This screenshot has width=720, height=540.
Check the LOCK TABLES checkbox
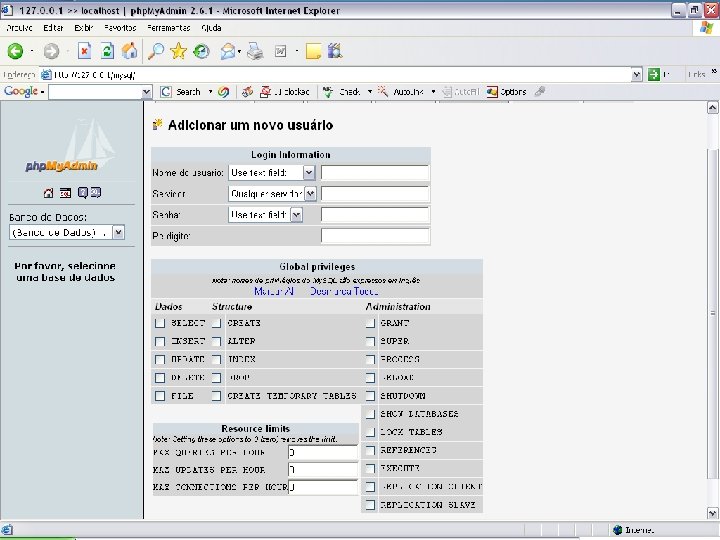click(x=370, y=432)
